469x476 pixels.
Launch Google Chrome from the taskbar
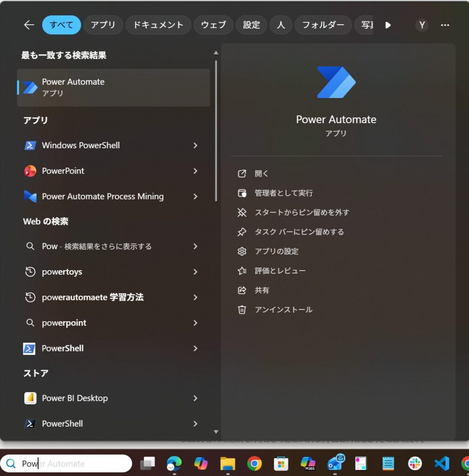(x=254, y=463)
